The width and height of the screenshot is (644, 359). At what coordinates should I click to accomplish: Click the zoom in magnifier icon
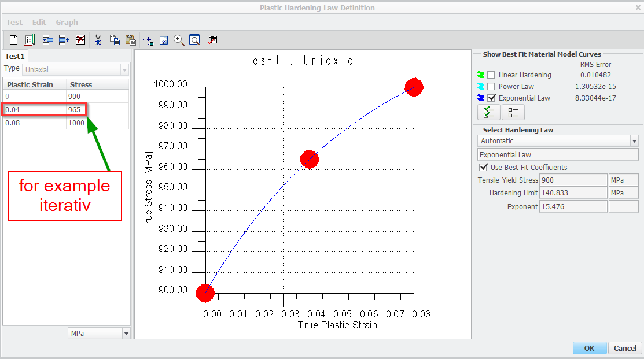[x=179, y=40]
